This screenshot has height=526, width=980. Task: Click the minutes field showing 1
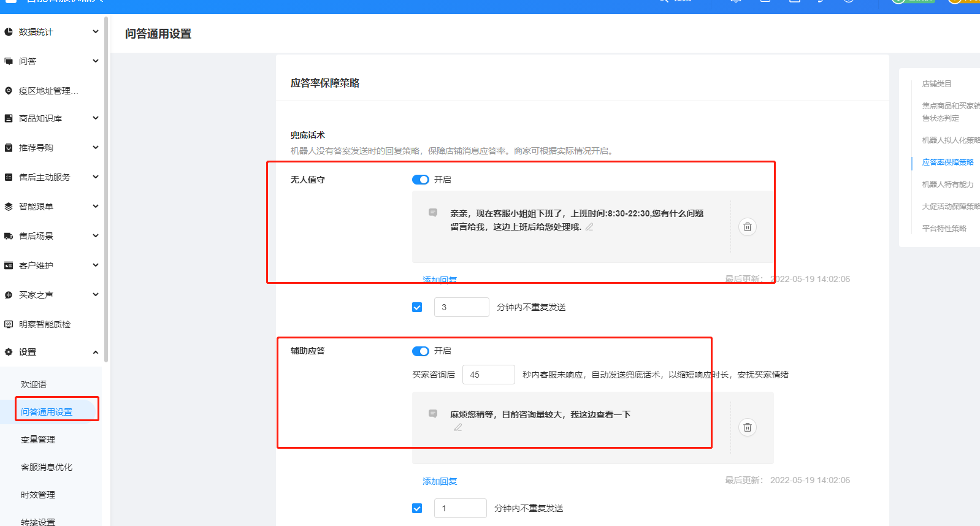(461, 508)
